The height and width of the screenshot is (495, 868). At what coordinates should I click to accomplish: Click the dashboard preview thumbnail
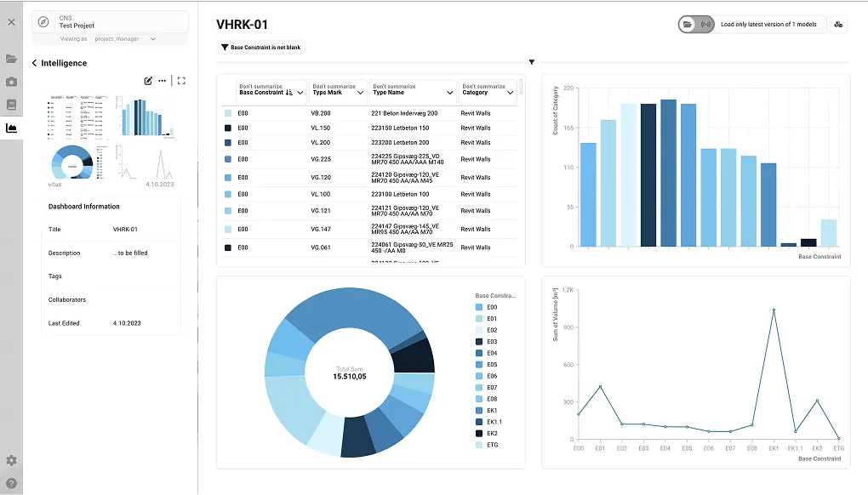click(111, 138)
